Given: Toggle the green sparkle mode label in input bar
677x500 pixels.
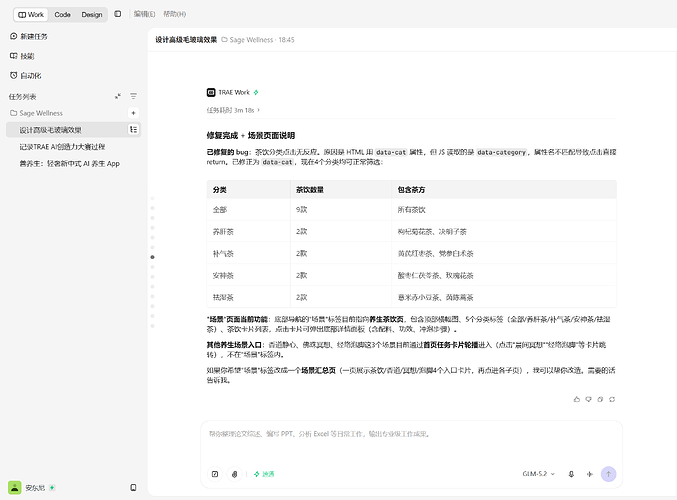Looking at the screenshot, I should click(264, 474).
